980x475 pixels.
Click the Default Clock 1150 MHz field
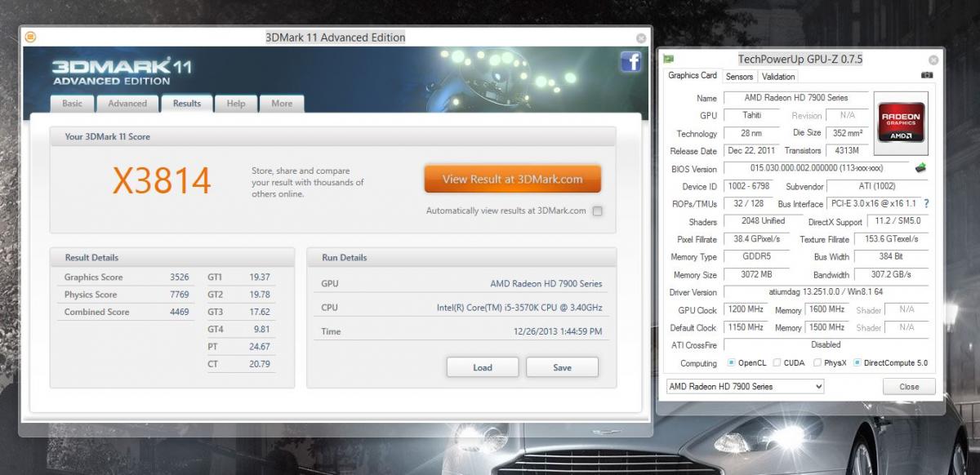pos(746,327)
